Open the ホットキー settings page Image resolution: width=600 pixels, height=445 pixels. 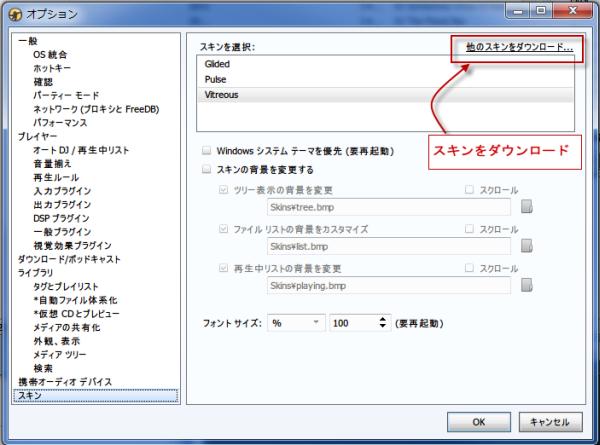52,68
